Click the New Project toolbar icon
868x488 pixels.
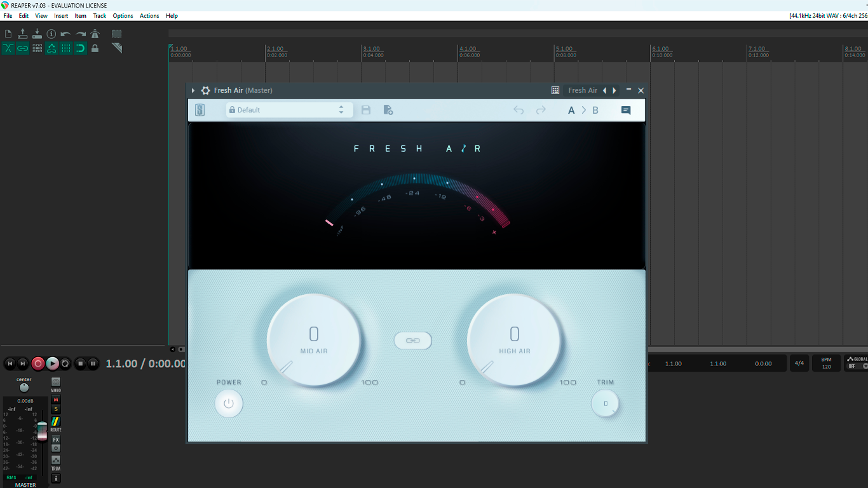8,34
